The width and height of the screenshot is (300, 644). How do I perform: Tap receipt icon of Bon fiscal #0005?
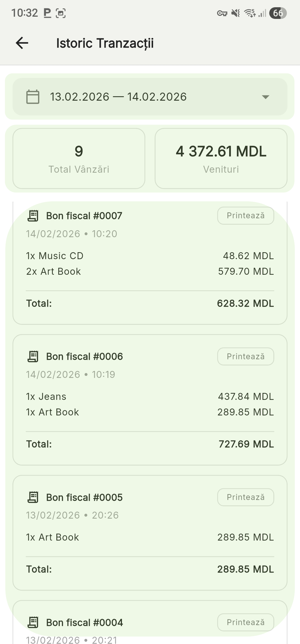tap(33, 497)
